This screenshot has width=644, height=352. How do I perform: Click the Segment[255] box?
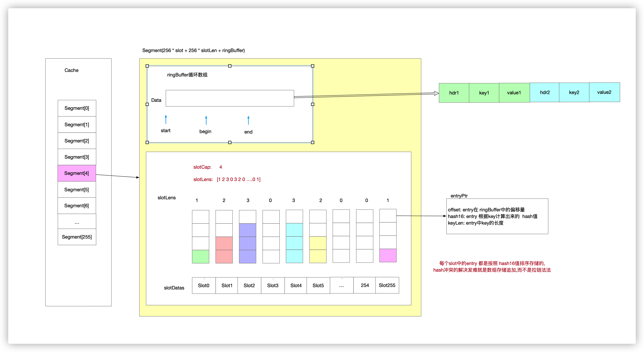click(x=77, y=237)
